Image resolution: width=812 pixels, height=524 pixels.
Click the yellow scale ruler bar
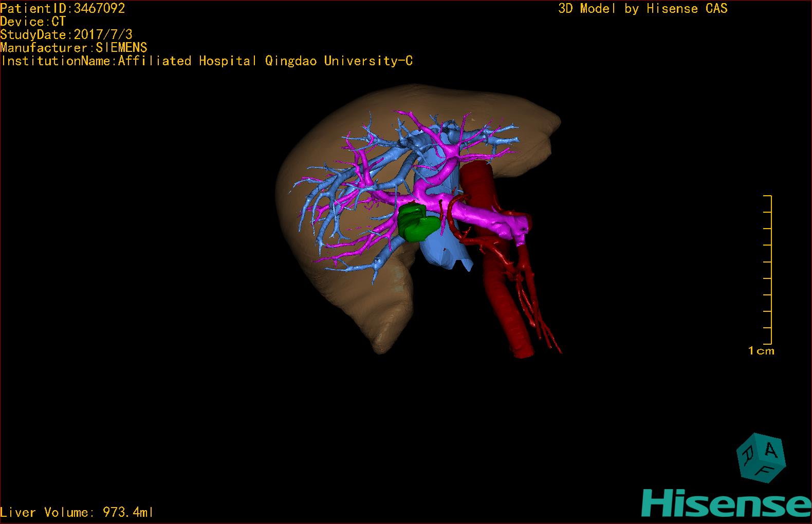point(768,270)
